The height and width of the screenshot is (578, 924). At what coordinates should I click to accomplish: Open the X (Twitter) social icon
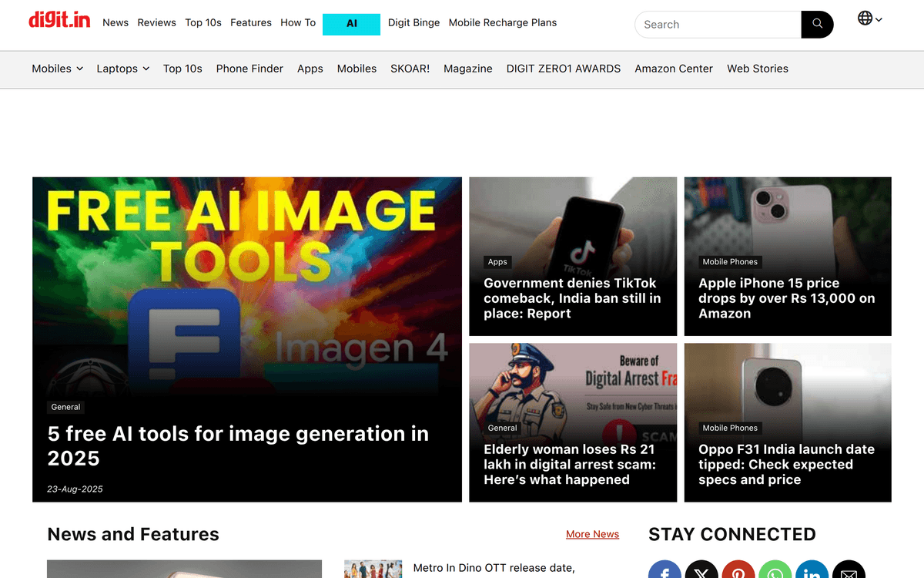tap(701, 570)
